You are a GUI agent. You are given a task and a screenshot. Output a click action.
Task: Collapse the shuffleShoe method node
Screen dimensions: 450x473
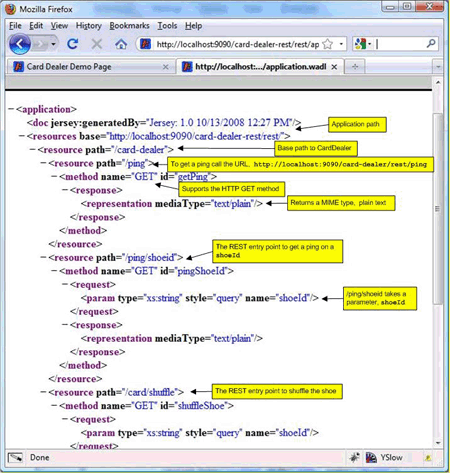coord(54,406)
